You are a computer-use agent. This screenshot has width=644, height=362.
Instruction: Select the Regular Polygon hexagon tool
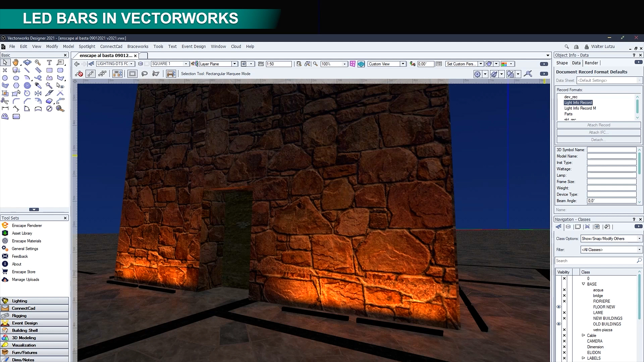(x=16, y=85)
